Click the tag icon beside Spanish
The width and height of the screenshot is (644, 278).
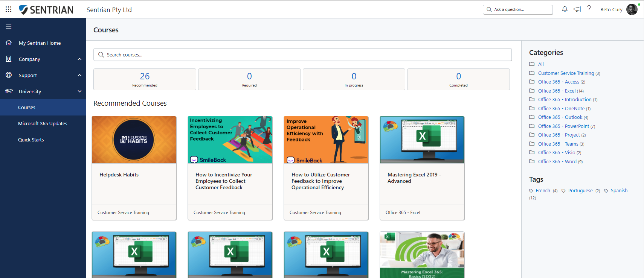[x=606, y=191]
